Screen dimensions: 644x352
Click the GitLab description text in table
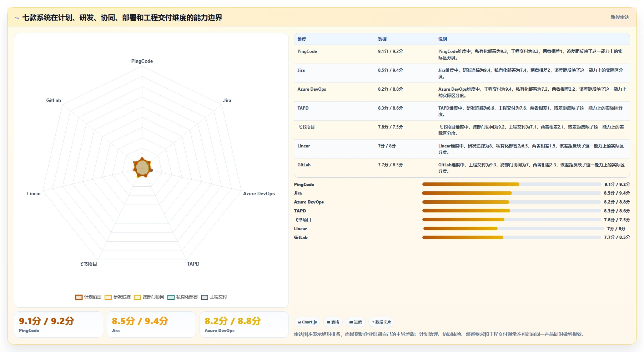tap(532, 168)
